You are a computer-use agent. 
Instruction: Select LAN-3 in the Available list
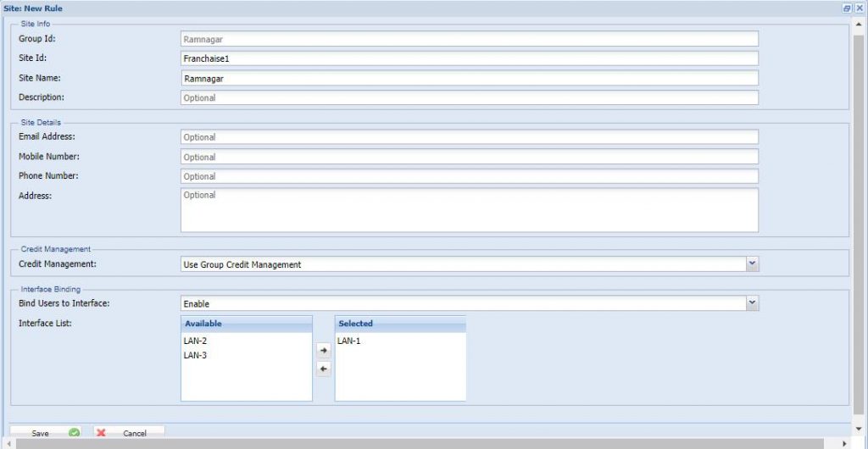[x=195, y=355]
